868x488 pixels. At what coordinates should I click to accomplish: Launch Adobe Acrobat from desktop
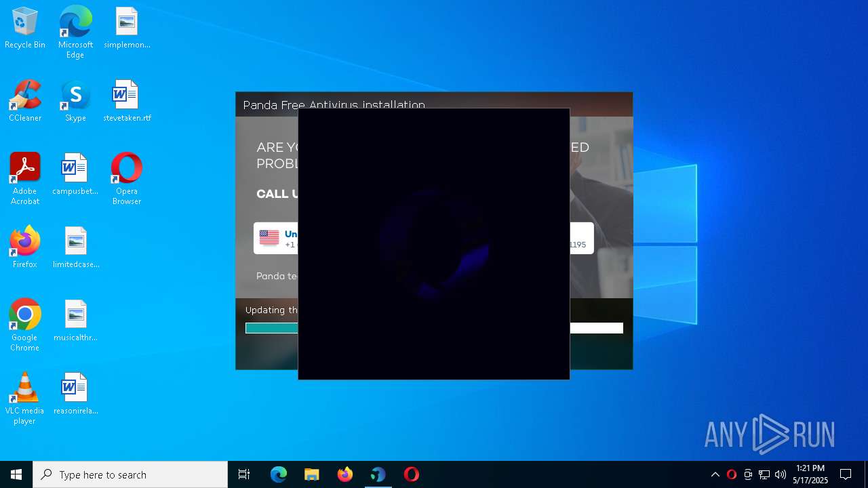tap(25, 180)
